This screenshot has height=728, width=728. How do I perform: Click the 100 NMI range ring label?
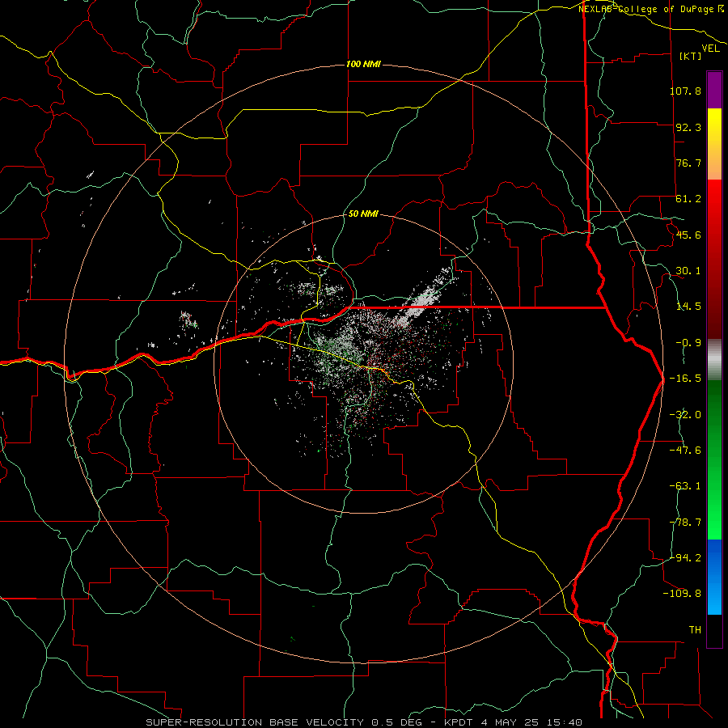pyautogui.click(x=363, y=64)
